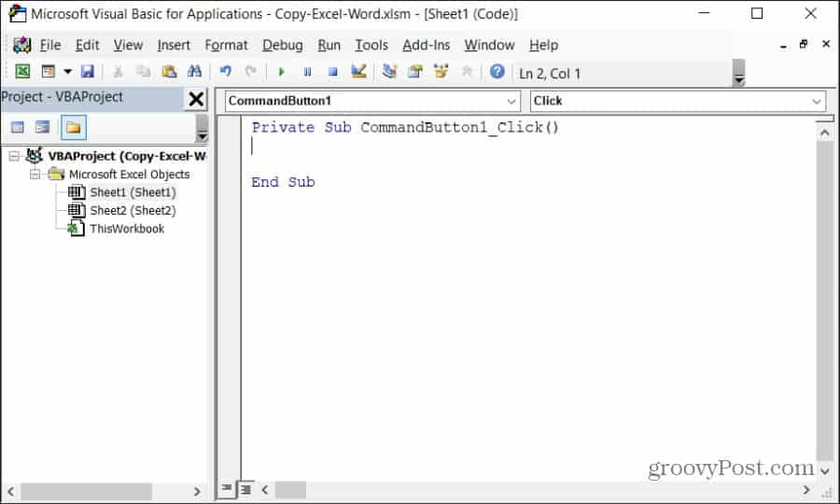The image size is (840, 504).
Task: Click the 'End Sub' code line
Action: click(283, 182)
